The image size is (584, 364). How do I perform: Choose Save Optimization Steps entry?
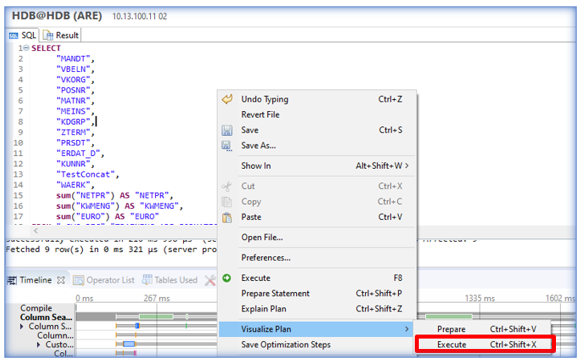[x=317, y=345]
